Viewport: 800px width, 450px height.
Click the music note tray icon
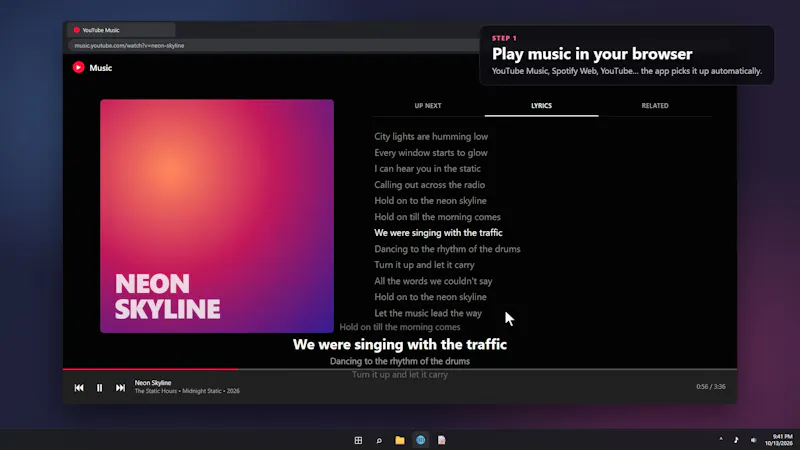[x=736, y=440]
